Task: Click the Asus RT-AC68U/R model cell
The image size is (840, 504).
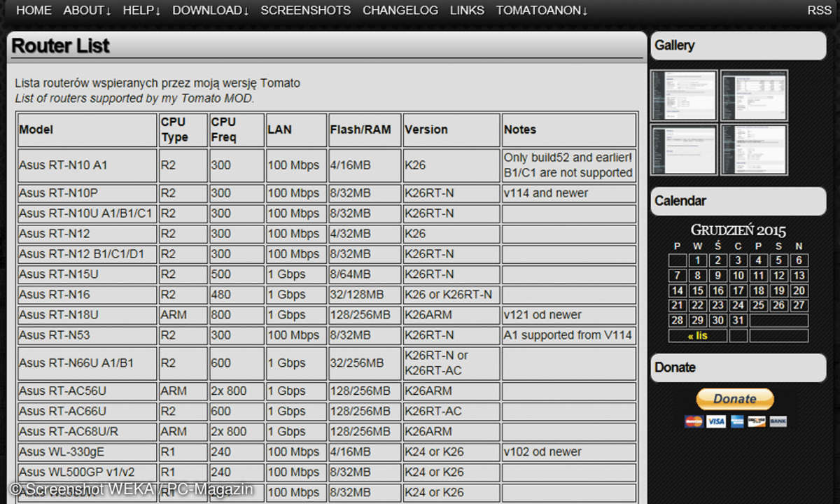Action: [87, 432]
